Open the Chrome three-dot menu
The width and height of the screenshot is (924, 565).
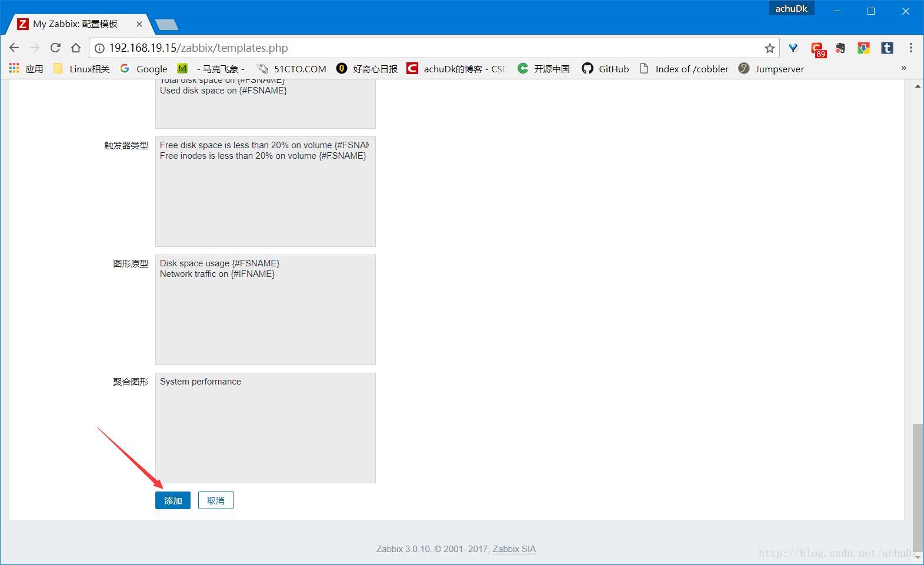pos(910,48)
